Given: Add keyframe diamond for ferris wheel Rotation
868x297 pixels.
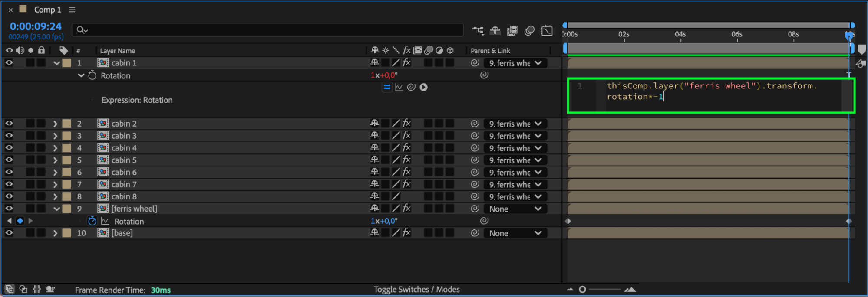Looking at the screenshot, I should 20,221.
